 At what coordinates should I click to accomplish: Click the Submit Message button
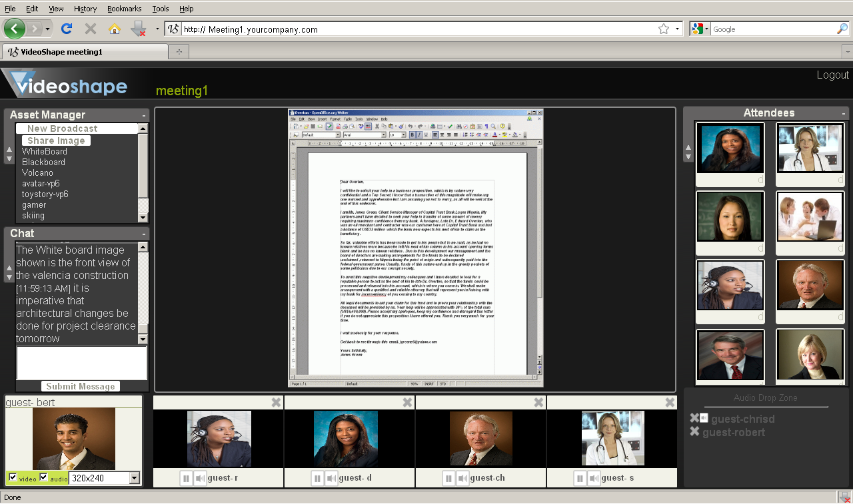(80, 386)
